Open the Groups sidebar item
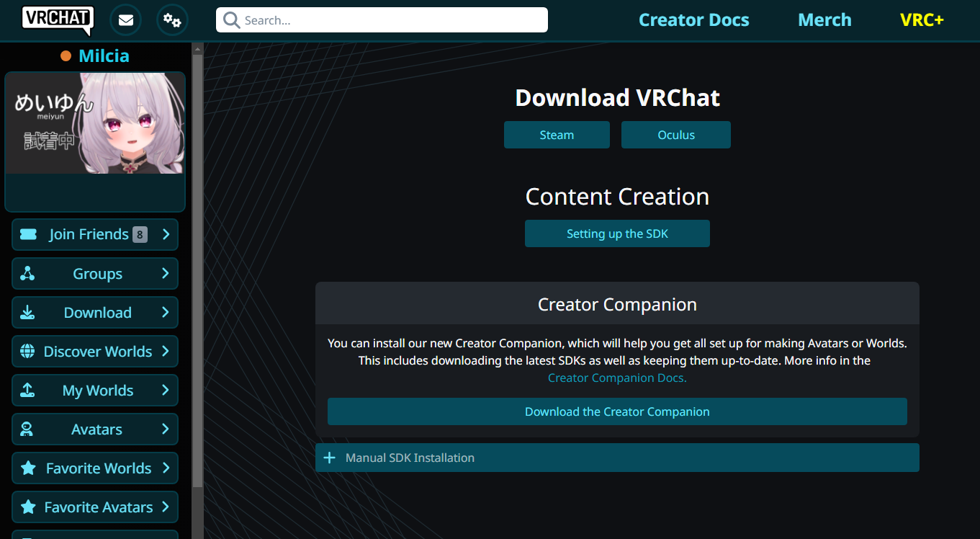The width and height of the screenshot is (980, 539). [x=95, y=273]
